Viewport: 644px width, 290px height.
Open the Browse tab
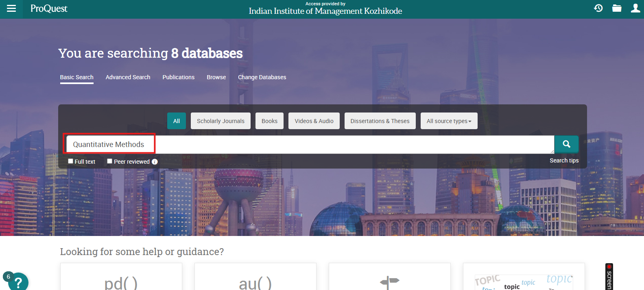click(x=216, y=77)
